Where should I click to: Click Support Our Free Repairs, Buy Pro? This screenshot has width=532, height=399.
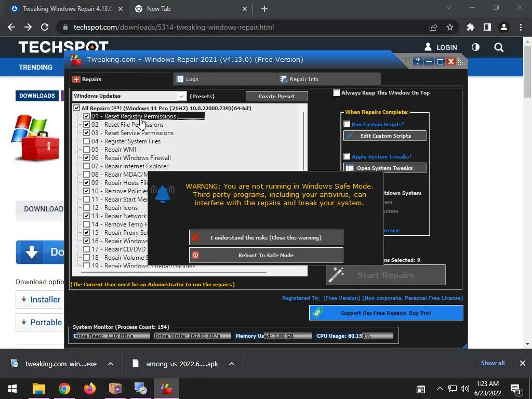(x=386, y=313)
